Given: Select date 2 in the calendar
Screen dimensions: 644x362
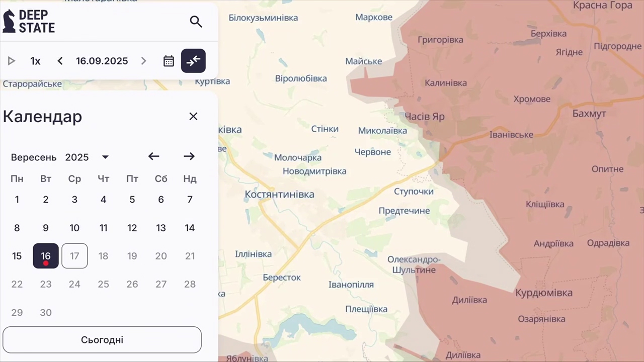Looking at the screenshot, I should pyautogui.click(x=46, y=200).
